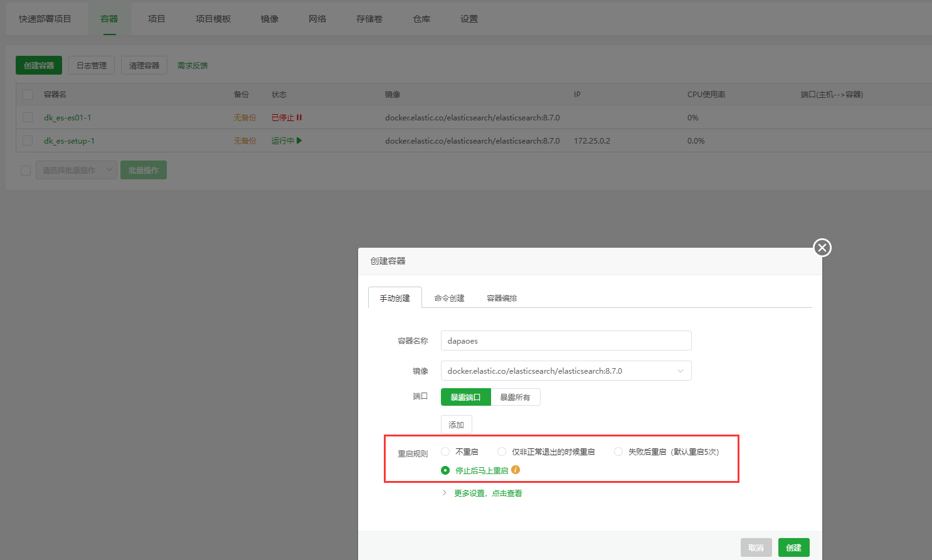Viewport: 932px width, 560px height.
Task: Open the 网络 navigation tab
Action: click(317, 19)
